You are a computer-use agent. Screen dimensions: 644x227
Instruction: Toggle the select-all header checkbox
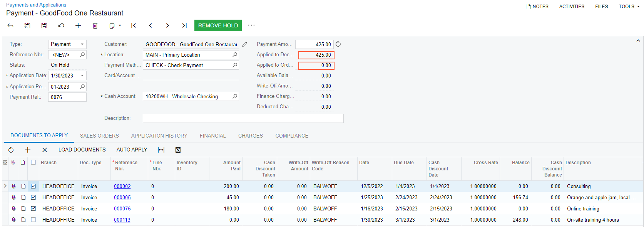click(x=33, y=163)
